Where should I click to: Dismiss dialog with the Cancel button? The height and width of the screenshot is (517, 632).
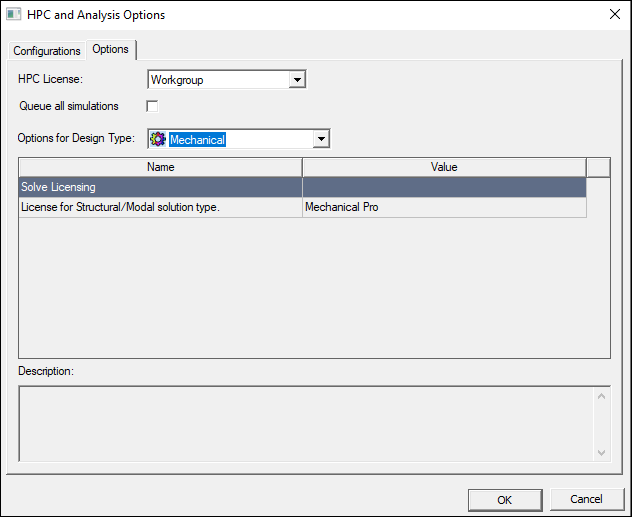click(x=586, y=499)
